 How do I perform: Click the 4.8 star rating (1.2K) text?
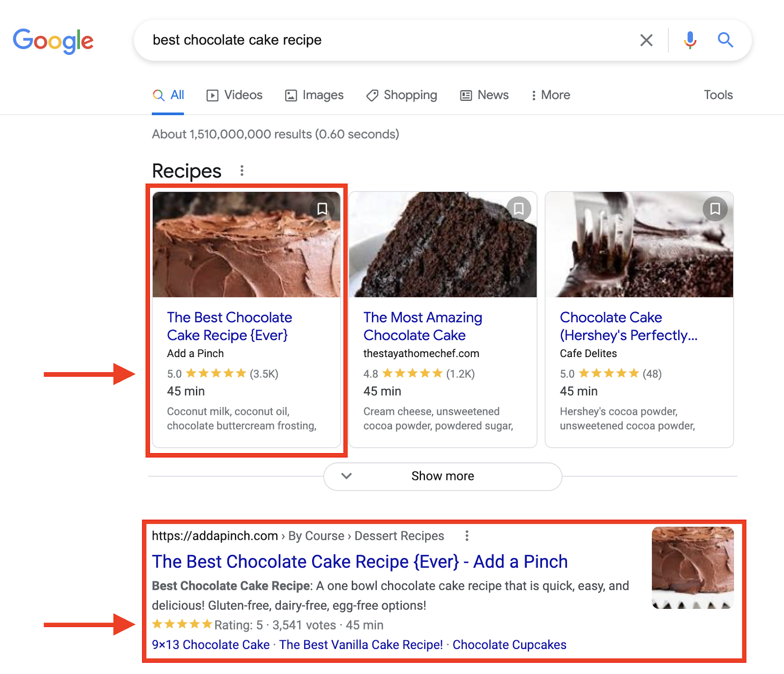coord(419,374)
